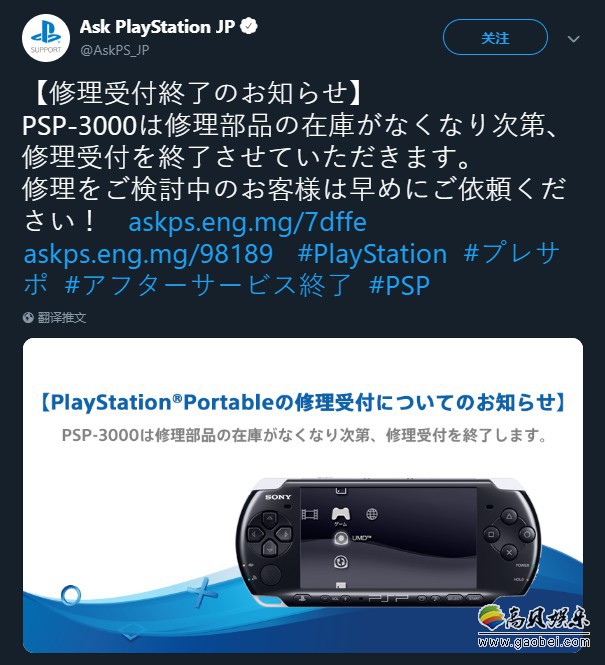Click the gaobei.com watermark logo
This screenshot has height=665, width=605.
point(534,626)
